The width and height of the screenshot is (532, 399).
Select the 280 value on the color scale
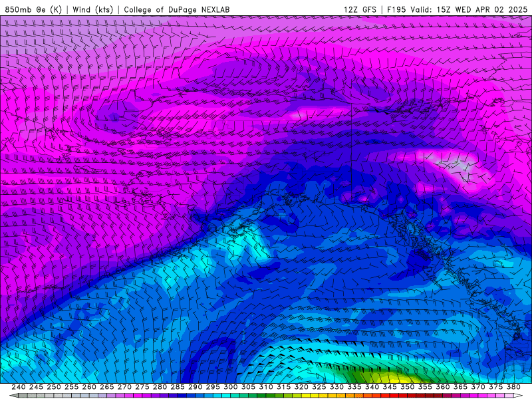click(x=160, y=387)
